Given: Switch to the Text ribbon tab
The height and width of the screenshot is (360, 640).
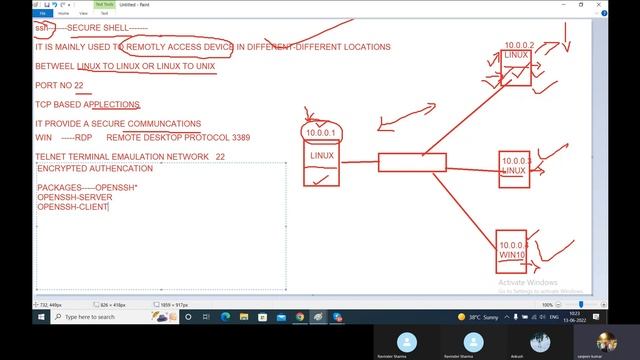Looking at the screenshot, I should pyautogui.click(x=104, y=13).
